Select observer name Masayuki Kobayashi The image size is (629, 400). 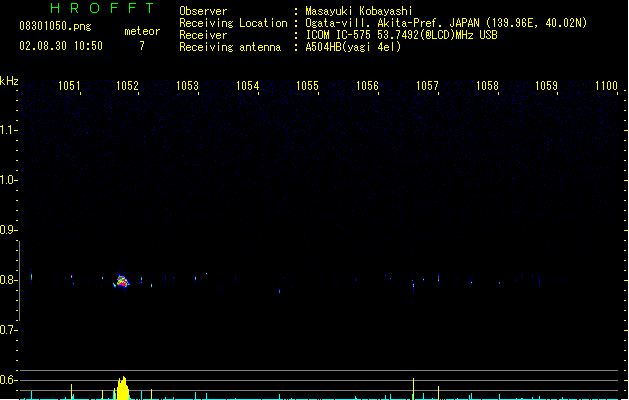(359, 11)
